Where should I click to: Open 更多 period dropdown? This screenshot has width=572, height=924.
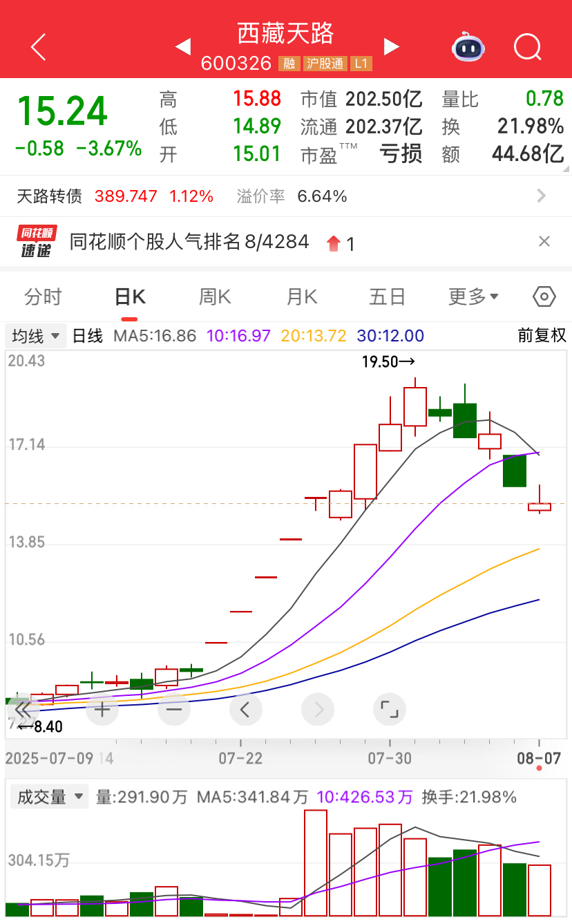pyautogui.click(x=474, y=296)
